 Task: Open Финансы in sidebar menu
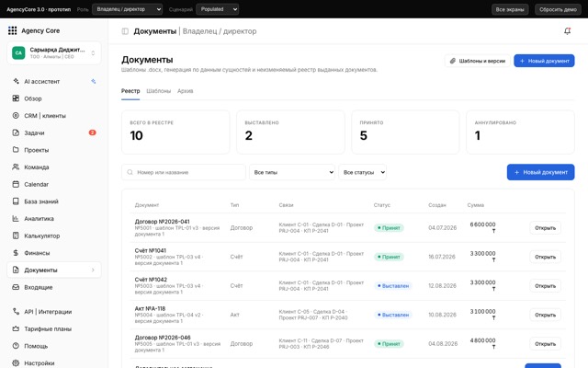point(54,253)
